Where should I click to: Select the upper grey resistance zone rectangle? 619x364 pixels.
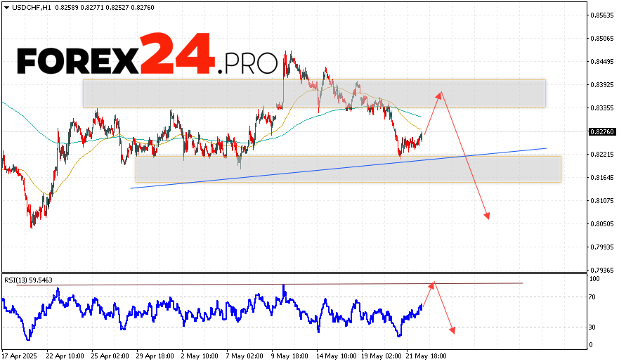coord(314,93)
